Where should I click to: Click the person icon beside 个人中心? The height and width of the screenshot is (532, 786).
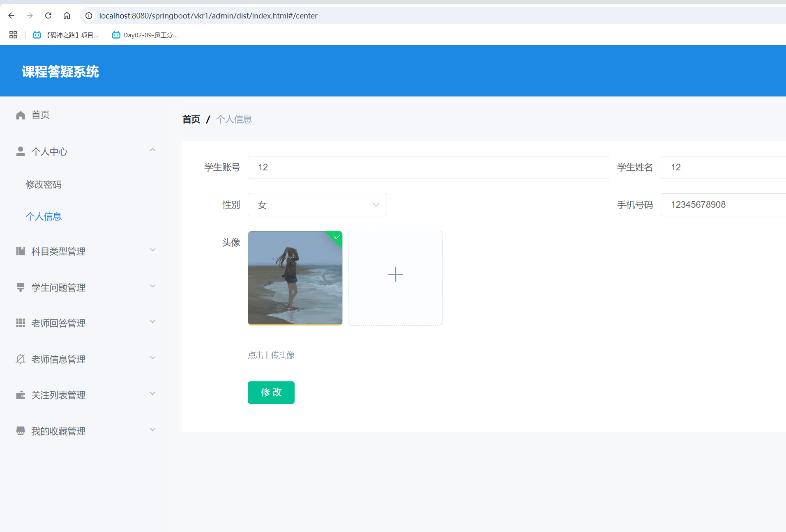point(21,151)
